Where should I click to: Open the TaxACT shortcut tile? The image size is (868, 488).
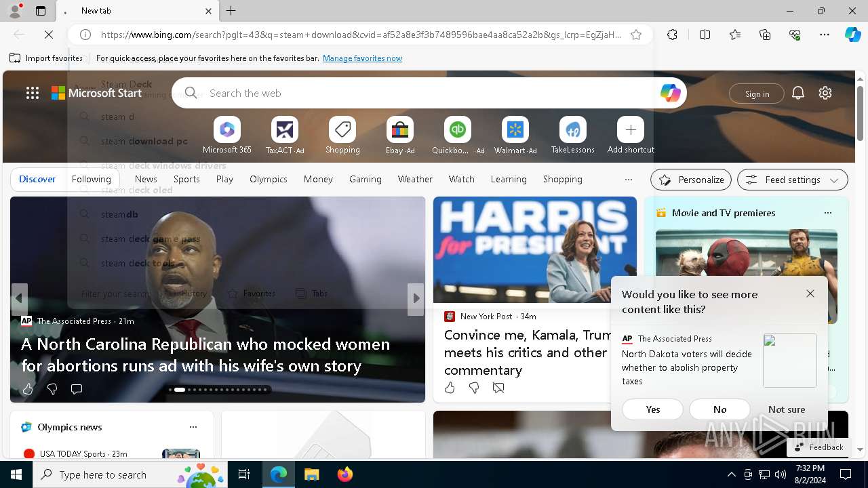[285, 136]
